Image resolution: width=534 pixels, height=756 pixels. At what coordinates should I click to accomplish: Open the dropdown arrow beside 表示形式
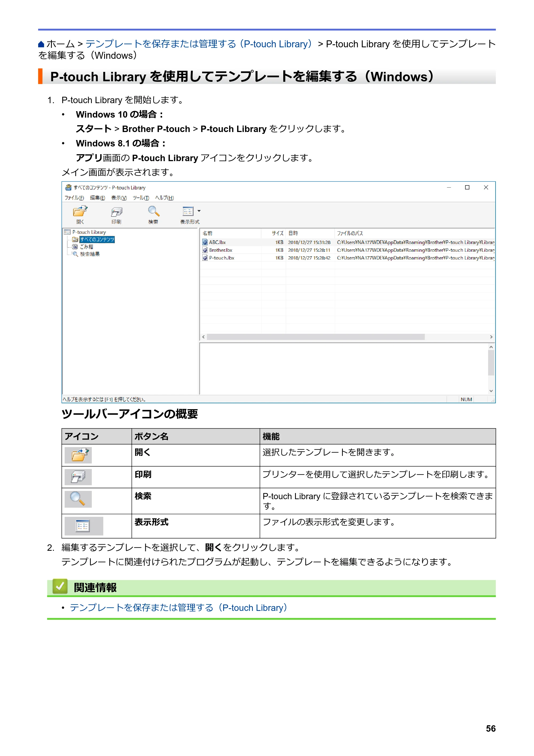[x=199, y=211]
